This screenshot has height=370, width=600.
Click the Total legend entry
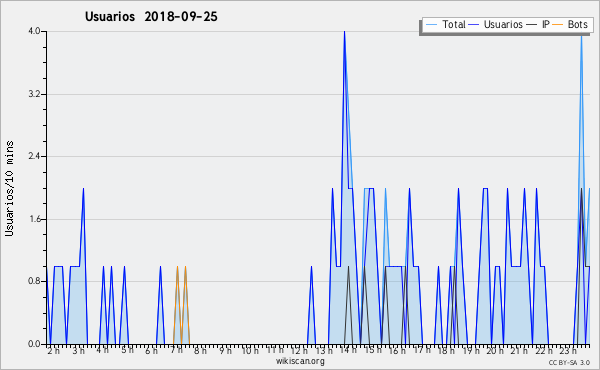click(445, 24)
